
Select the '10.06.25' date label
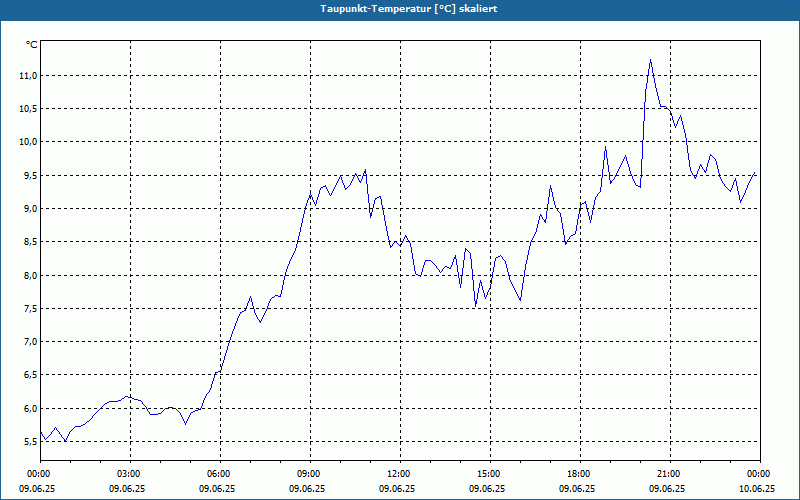(757, 488)
